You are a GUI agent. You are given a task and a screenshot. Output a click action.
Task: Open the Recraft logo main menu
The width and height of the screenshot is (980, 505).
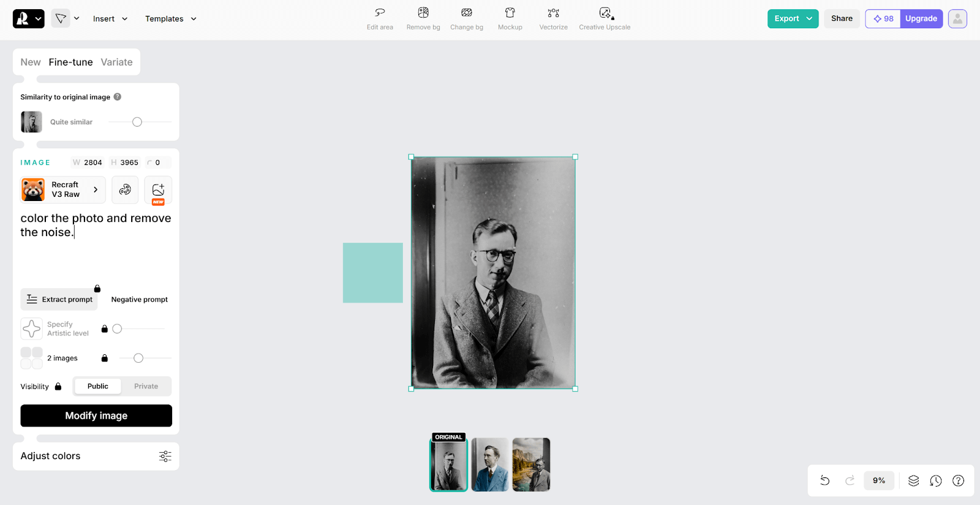pyautogui.click(x=28, y=18)
